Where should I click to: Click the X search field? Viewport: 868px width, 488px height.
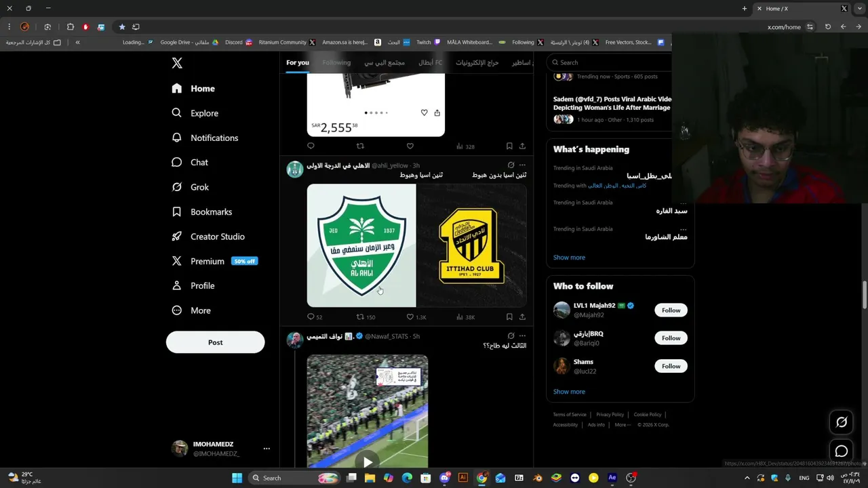tap(610, 62)
